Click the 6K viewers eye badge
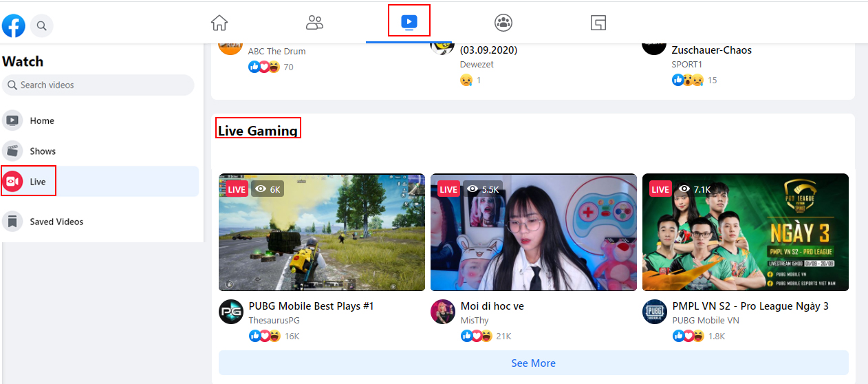The width and height of the screenshot is (868, 384). pos(268,189)
